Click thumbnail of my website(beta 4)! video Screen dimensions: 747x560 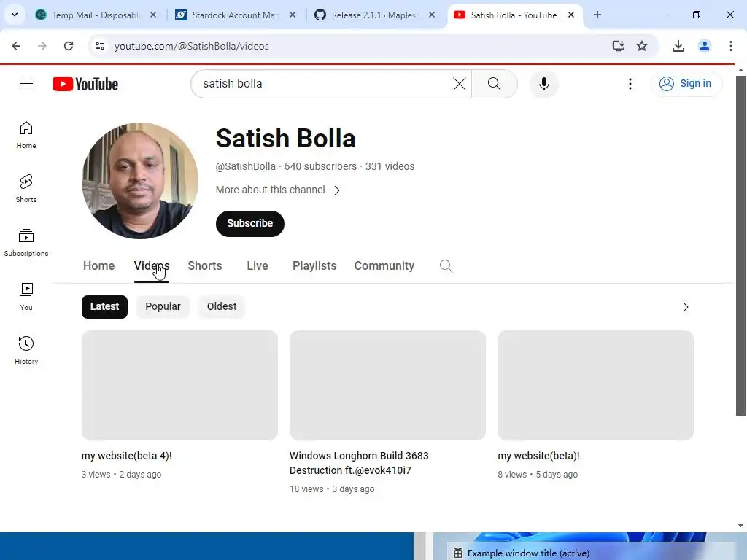(x=179, y=385)
